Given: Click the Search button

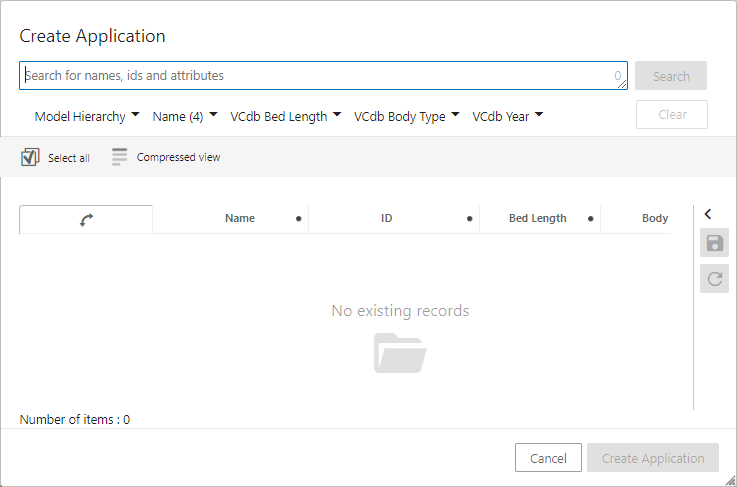Looking at the screenshot, I should 671,76.
